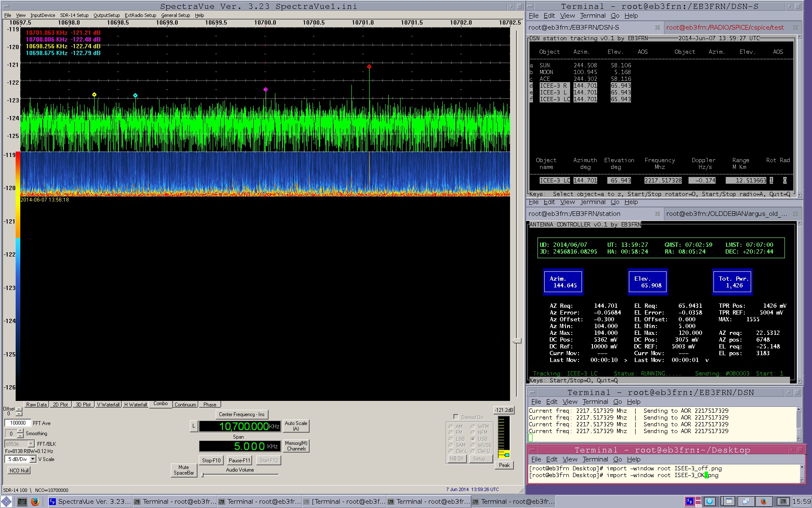Decrease the Smoothing stepper value
Image resolution: width=812 pixels, height=508 pixels.
(20, 436)
